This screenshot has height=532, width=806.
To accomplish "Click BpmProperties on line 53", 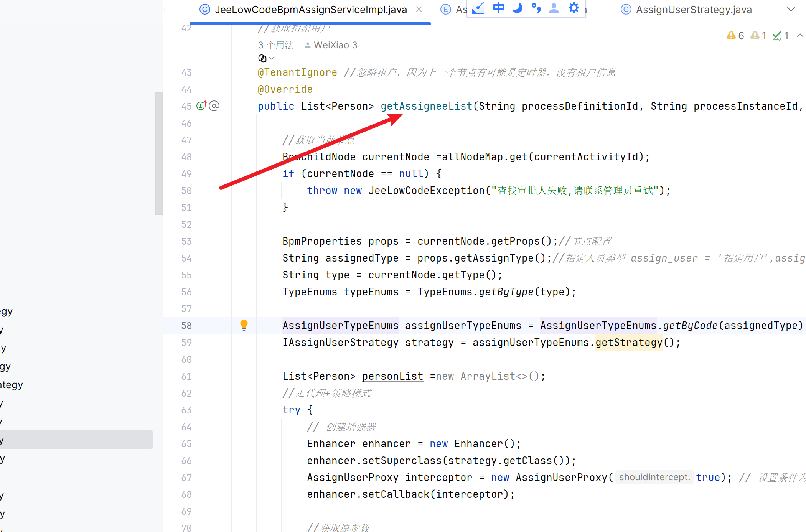I will click(x=322, y=241).
